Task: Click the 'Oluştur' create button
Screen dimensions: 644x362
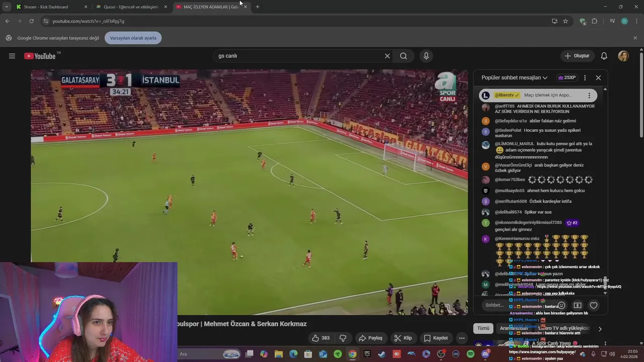Action: pyautogui.click(x=577, y=56)
